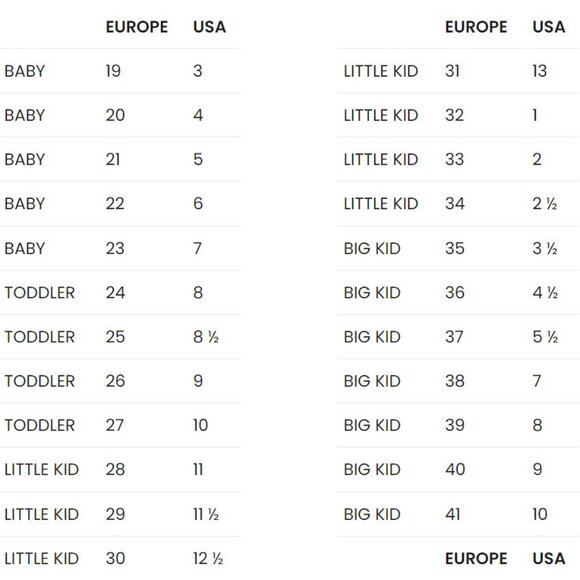Select the LITTLE KID row with Europe 28

pyautogui.click(x=120, y=469)
